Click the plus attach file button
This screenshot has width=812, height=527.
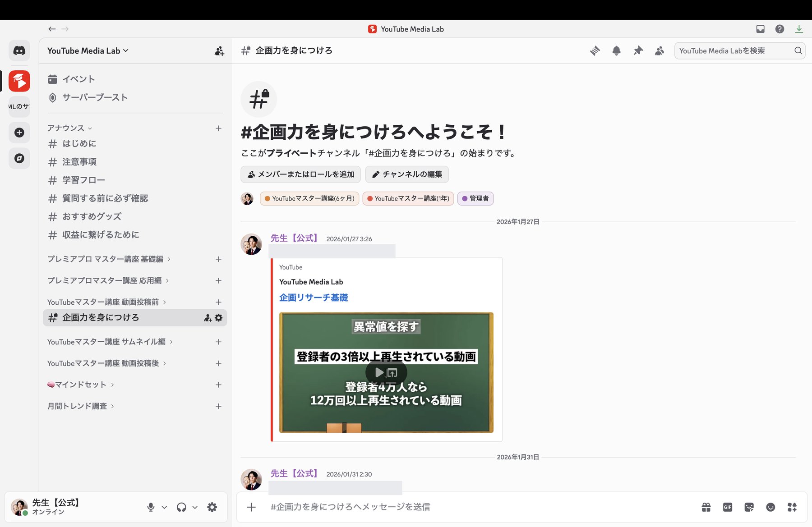(x=251, y=507)
